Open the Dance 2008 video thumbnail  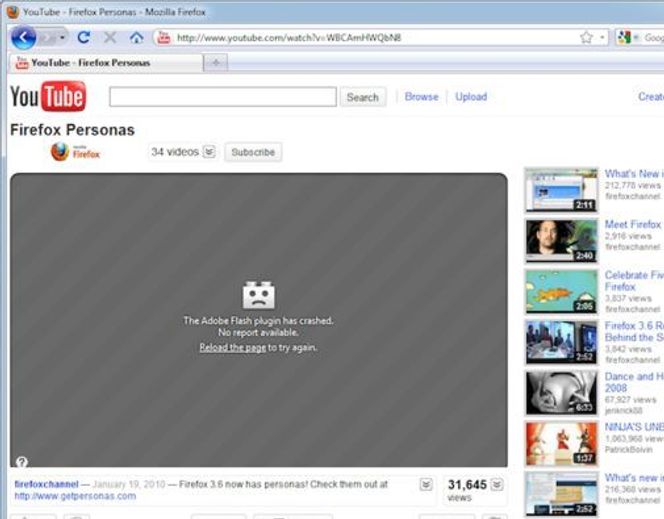[561, 393]
